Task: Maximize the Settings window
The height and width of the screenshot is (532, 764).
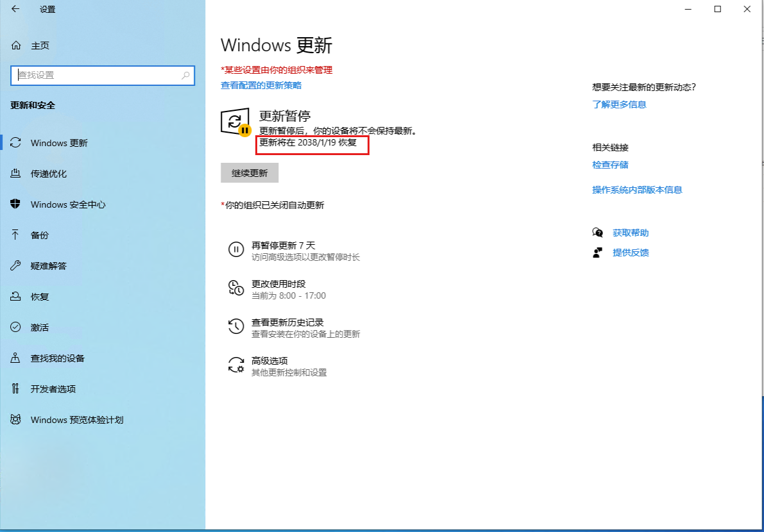Action: (x=717, y=9)
